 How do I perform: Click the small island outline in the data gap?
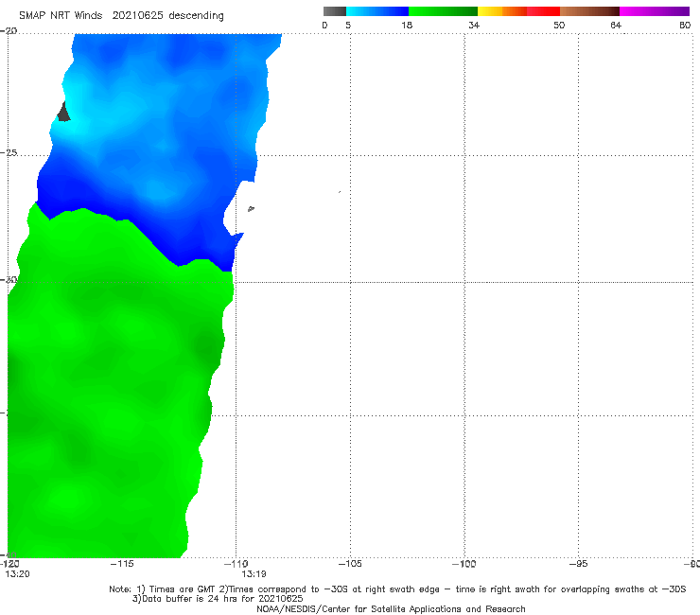click(x=251, y=208)
